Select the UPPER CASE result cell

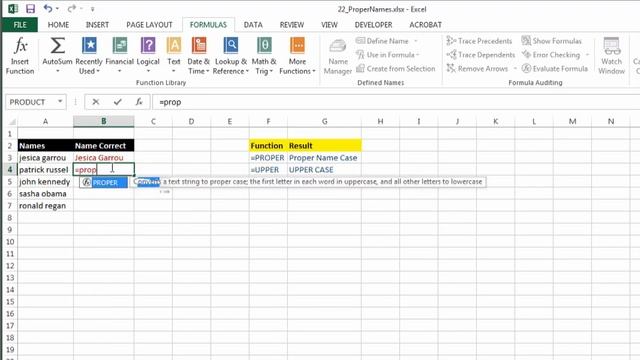click(324, 170)
